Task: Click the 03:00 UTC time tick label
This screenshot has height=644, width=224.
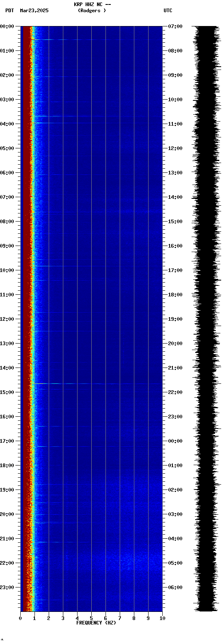Action: pyautogui.click(x=175, y=514)
